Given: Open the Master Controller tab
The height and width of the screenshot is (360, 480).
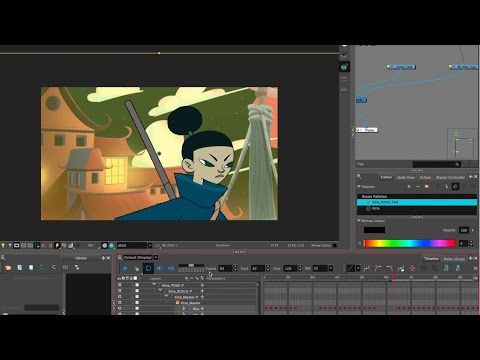Looking at the screenshot, I should (450, 178).
